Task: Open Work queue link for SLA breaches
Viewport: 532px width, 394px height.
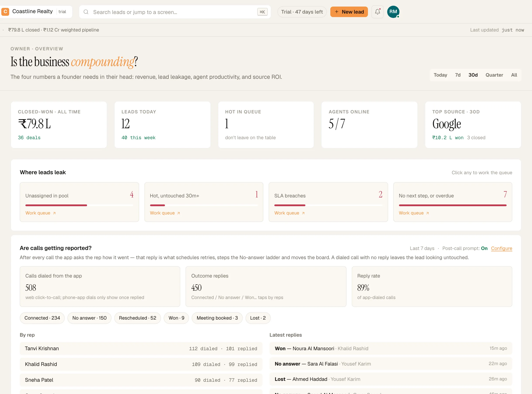Action: (x=289, y=213)
